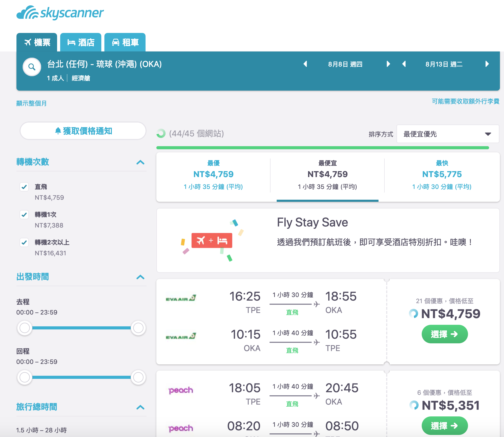
Task: Go to previous return date before 8月13日
Action: tap(404, 64)
